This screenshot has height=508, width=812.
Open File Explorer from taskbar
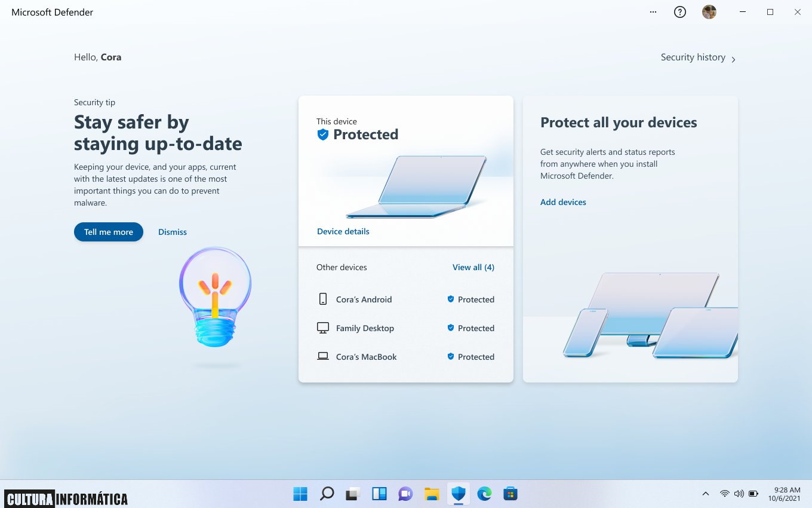[x=432, y=494]
